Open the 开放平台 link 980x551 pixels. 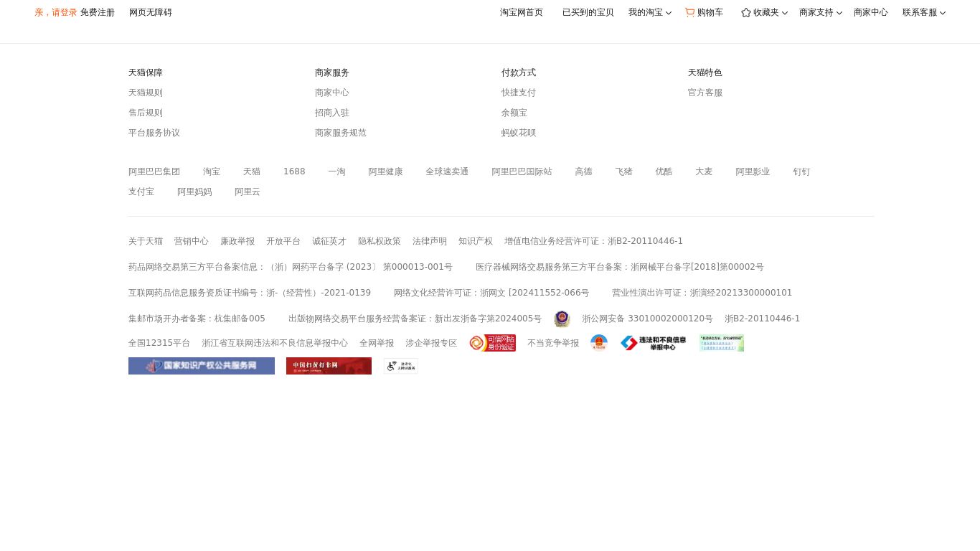click(x=283, y=241)
